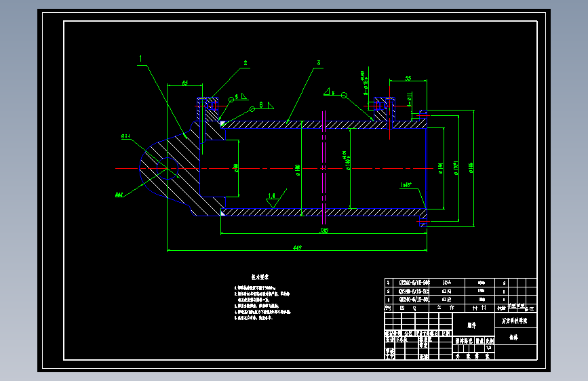Select part callout number "3"
The height and width of the screenshot is (381, 588).
pos(318,62)
